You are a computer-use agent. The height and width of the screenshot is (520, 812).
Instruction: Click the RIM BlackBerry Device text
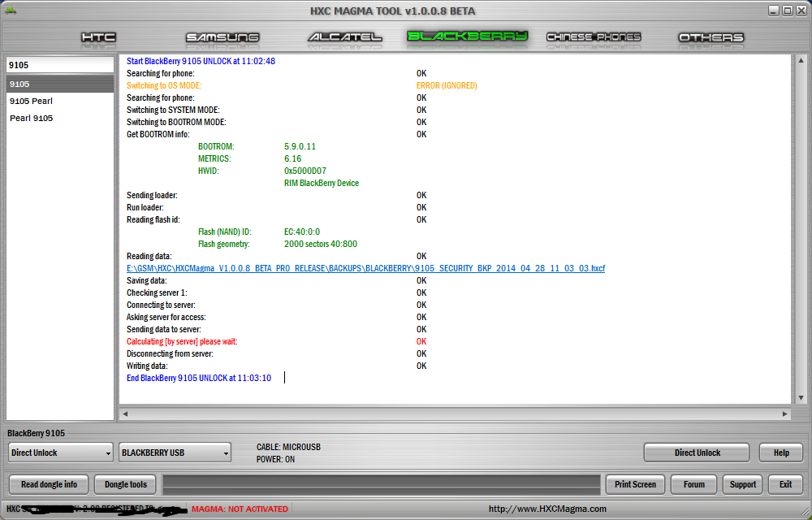321,183
